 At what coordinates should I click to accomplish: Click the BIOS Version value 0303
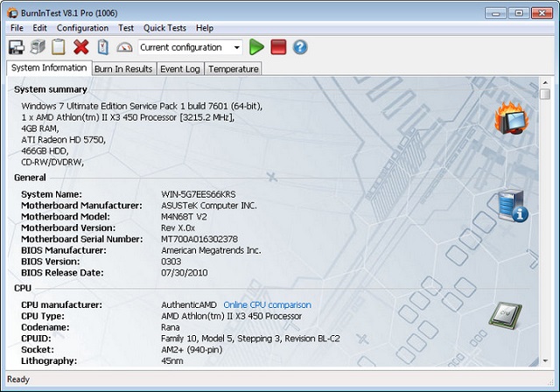click(x=171, y=262)
